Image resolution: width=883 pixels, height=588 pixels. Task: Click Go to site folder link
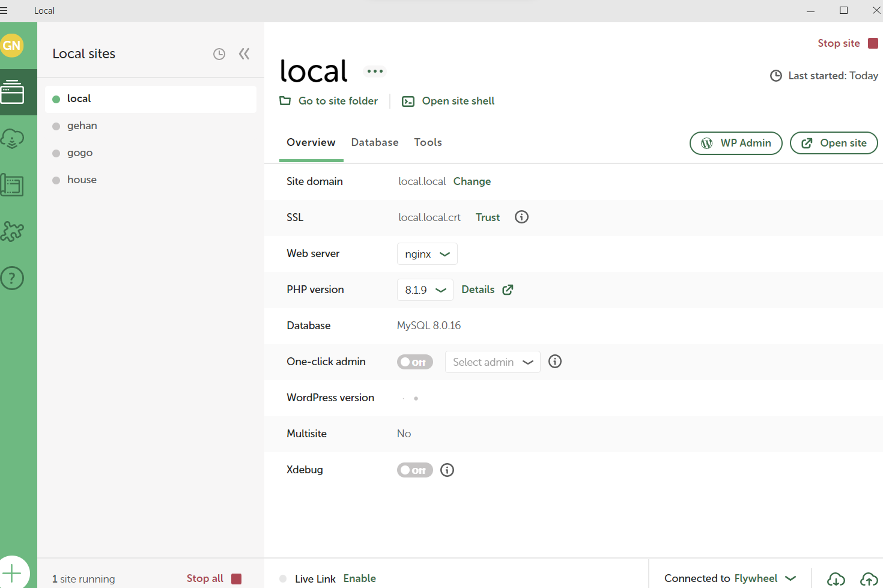pos(329,101)
